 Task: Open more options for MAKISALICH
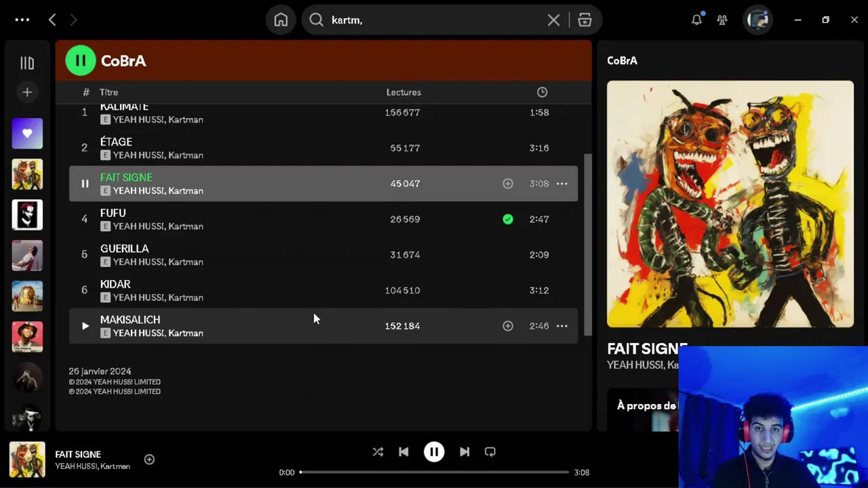click(562, 326)
